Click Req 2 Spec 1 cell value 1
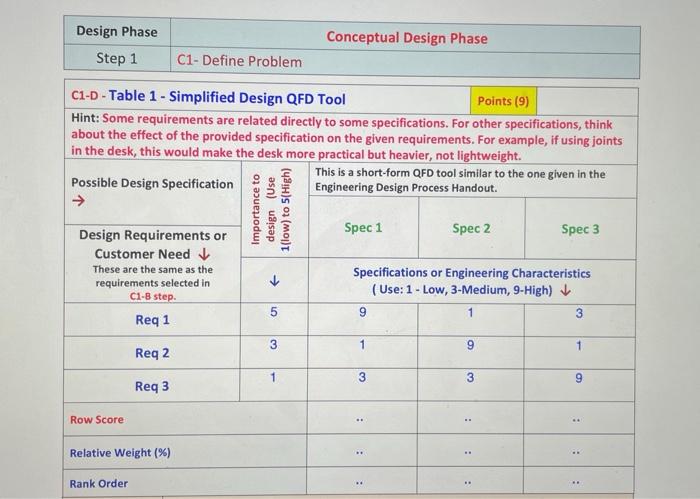Screen dimensions: 700x499 point(362,345)
